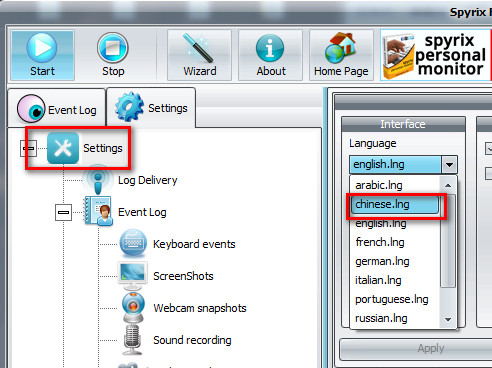Click the Sound recording microphone icon
The width and height of the screenshot is (492, 368).
coord(133,339)
